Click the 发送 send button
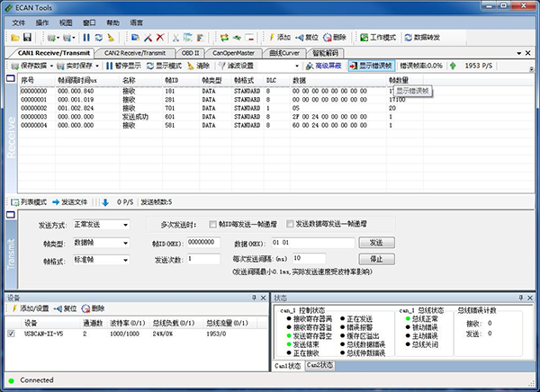Viewport: 540px width, 392px height. (x=376, y=243)
